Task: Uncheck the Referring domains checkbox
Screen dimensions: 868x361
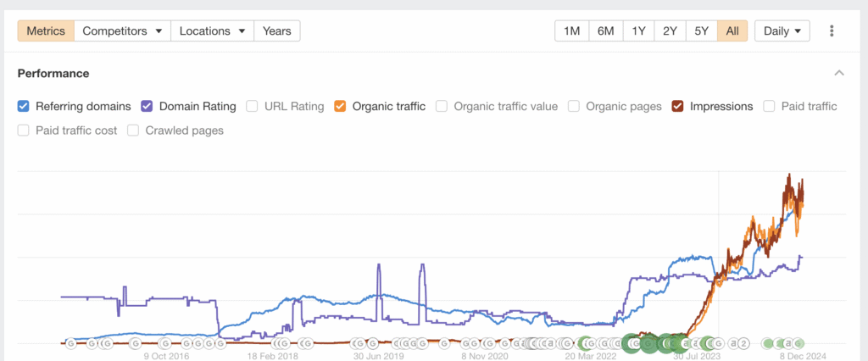Action: click(x=24, y=107)
